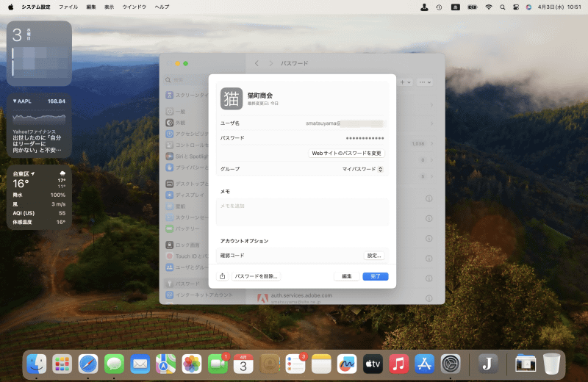Open Music from the Dock
588x382 pixels.
398,364
